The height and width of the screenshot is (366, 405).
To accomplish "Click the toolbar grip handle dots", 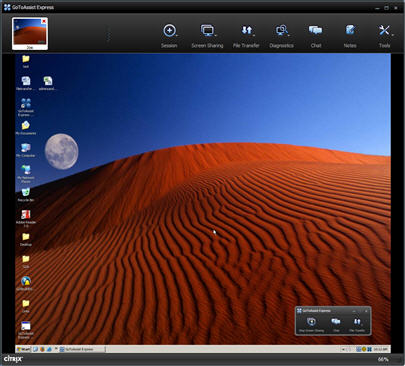I will (109, 36).
